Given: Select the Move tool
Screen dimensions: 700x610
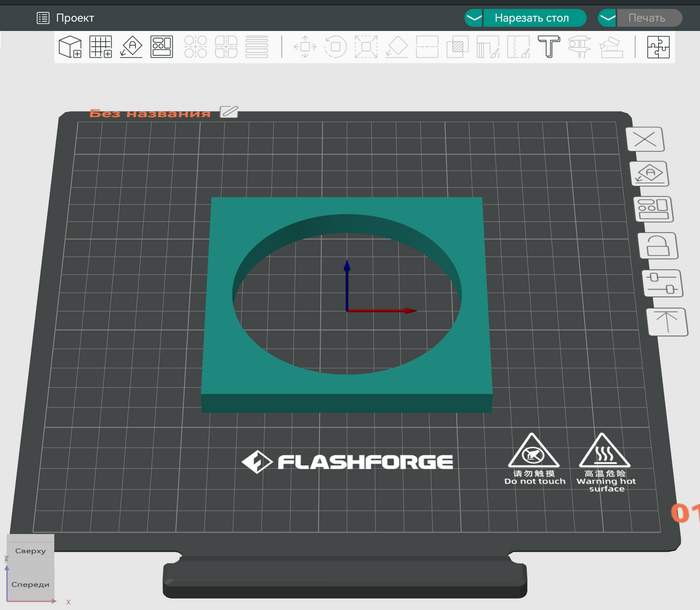Looking at the screenshot, I should (305, 47).
